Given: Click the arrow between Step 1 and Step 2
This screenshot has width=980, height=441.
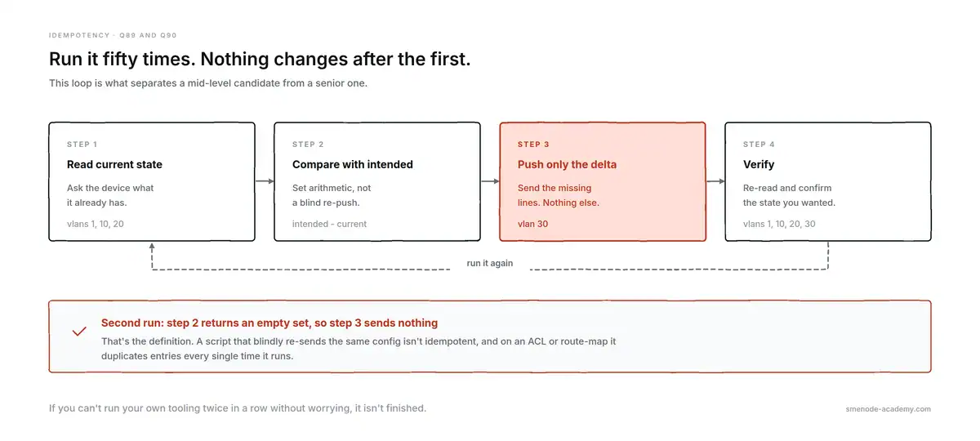Looking at the screenshot, I should click(x=265, y=181).
